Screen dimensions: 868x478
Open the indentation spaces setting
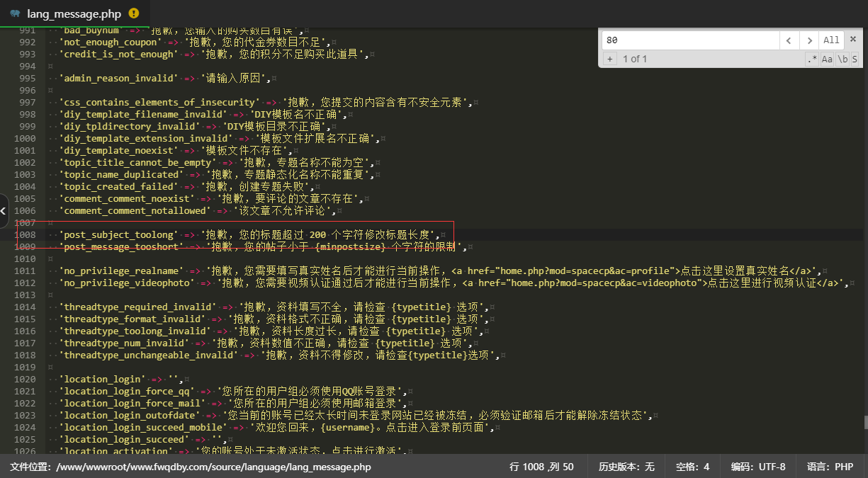(x=692, y=467)
